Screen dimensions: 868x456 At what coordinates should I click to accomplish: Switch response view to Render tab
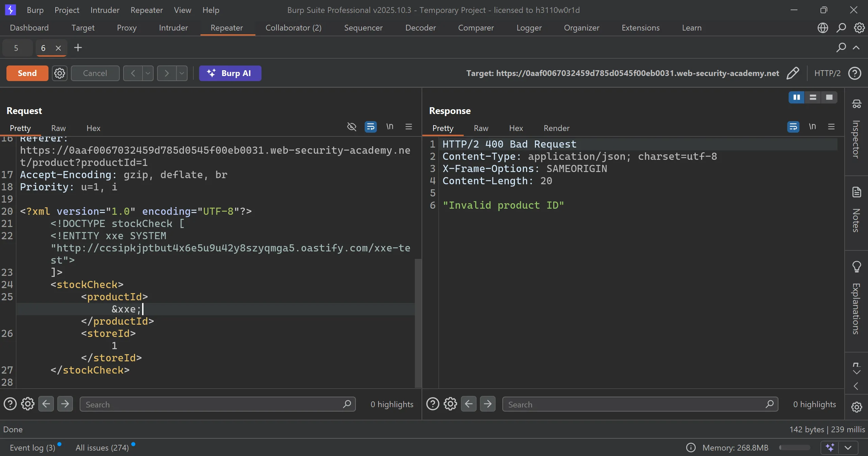[x=556, y=128]
